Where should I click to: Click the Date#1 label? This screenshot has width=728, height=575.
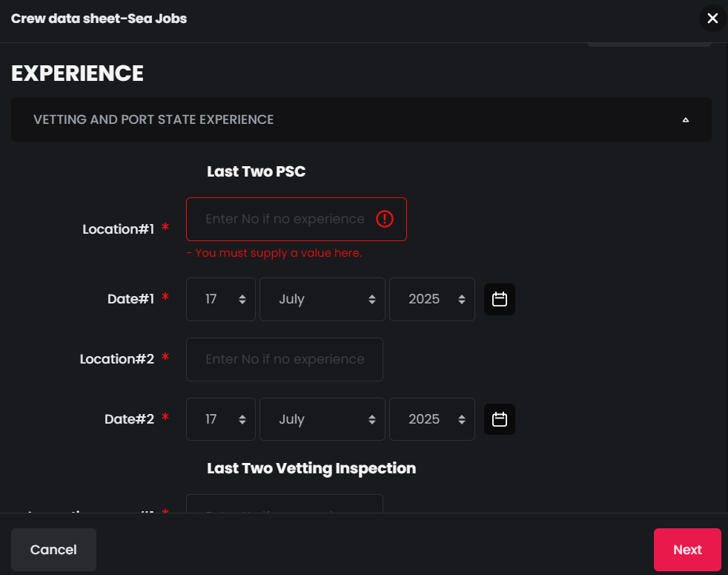pos(130,299)
